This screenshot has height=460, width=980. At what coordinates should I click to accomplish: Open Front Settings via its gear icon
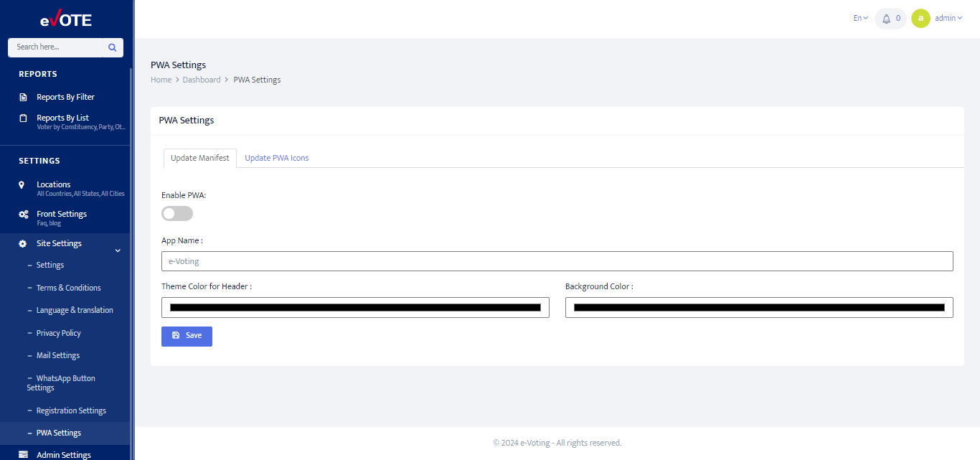pyautogui.click(x=22, y=214)
